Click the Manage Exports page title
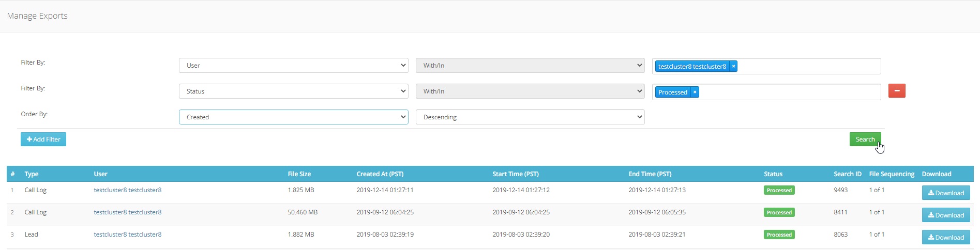The image size is (980, 250). coord(37,16)
